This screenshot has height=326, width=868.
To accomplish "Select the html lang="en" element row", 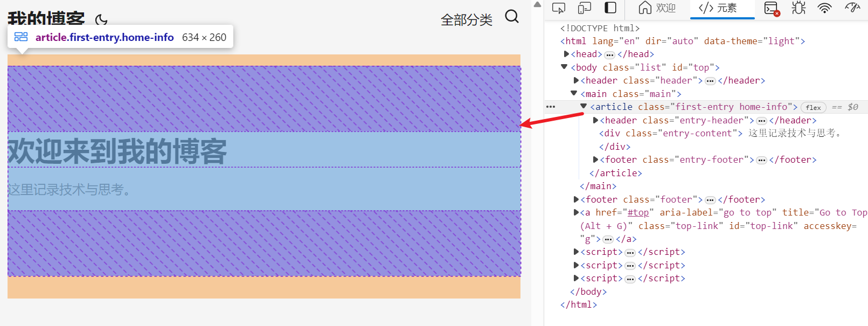I will 683,41.
